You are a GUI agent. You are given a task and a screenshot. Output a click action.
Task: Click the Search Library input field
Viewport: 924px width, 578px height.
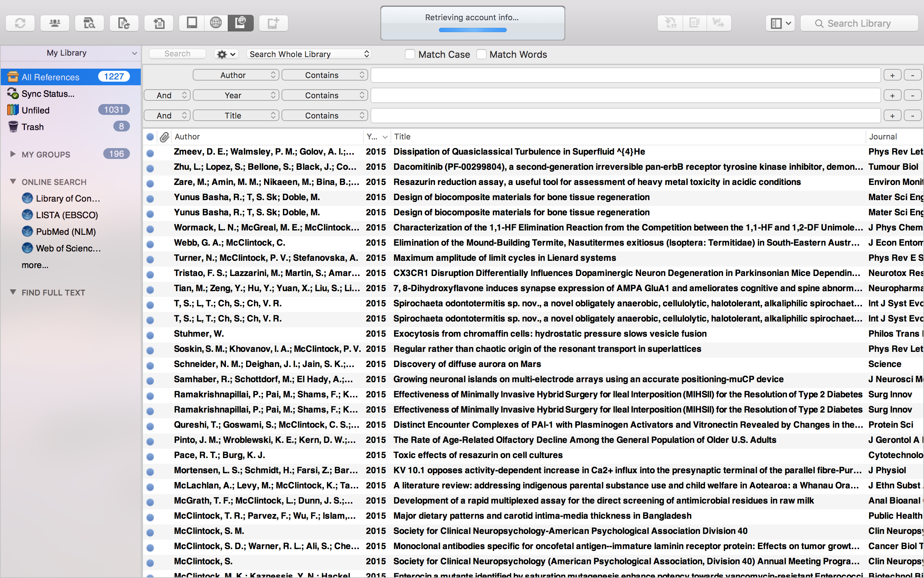tap(859, 23)
